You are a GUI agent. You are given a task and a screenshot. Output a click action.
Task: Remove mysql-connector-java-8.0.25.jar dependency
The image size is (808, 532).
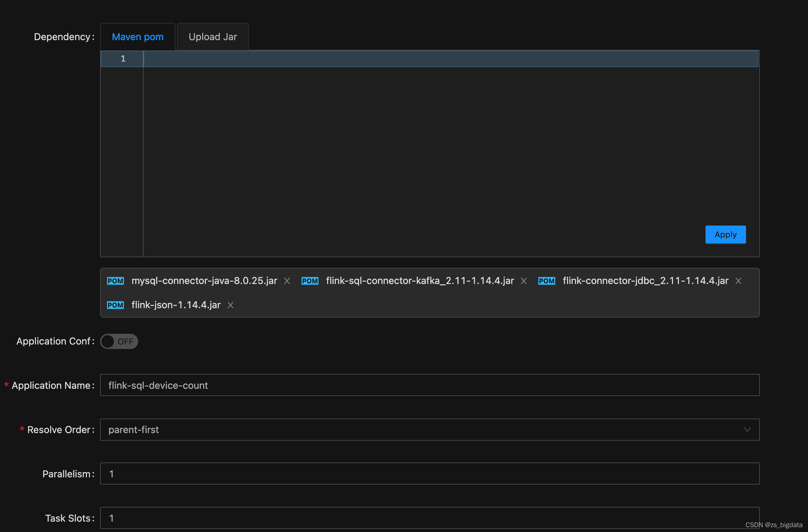(287, 281)
